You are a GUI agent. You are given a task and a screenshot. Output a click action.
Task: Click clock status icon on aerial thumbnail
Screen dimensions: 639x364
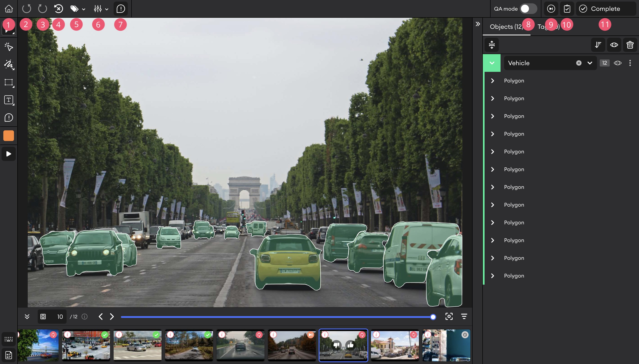point(465,335)
